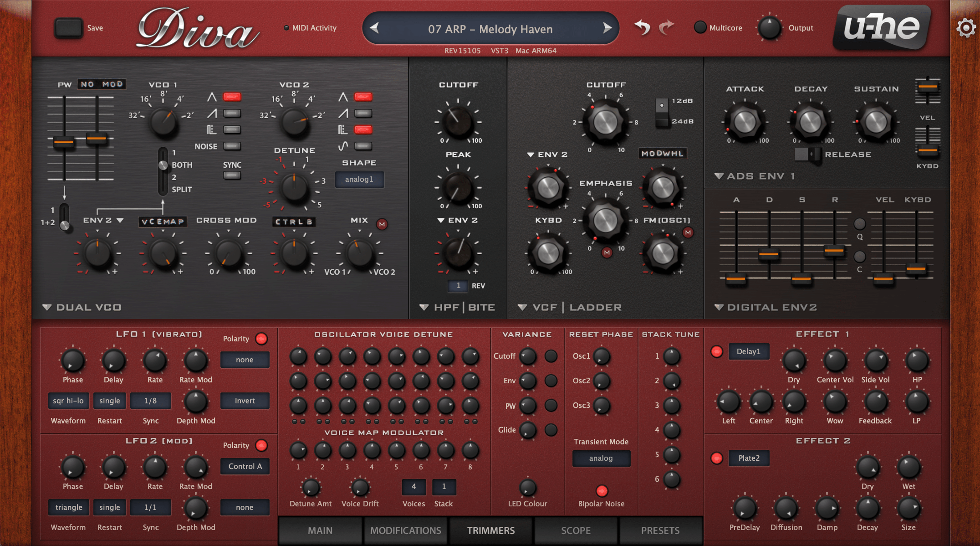Toggle VCO 1 noise switch

point(232,146)
